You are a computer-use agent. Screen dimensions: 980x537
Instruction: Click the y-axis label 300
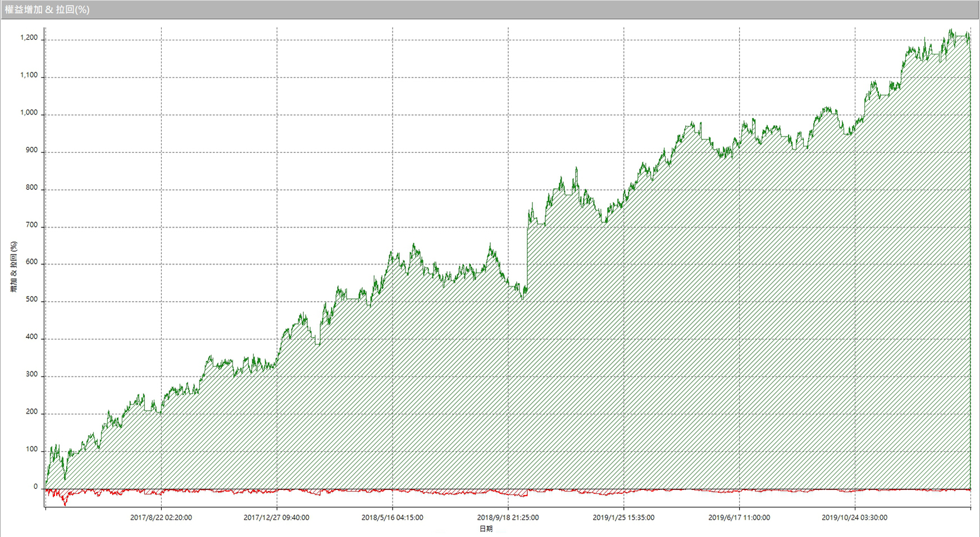pyautogui.click(x=31, y=375)
